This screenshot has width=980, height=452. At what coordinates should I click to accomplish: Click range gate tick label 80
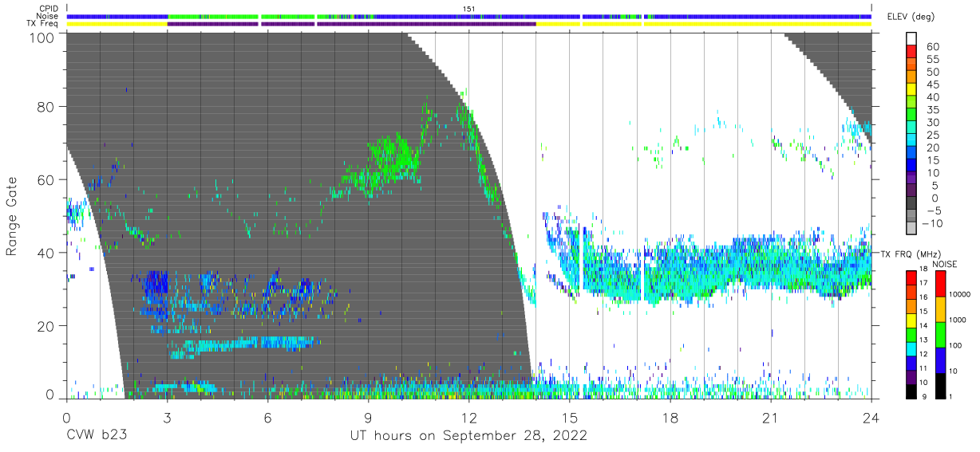[45, 107]
